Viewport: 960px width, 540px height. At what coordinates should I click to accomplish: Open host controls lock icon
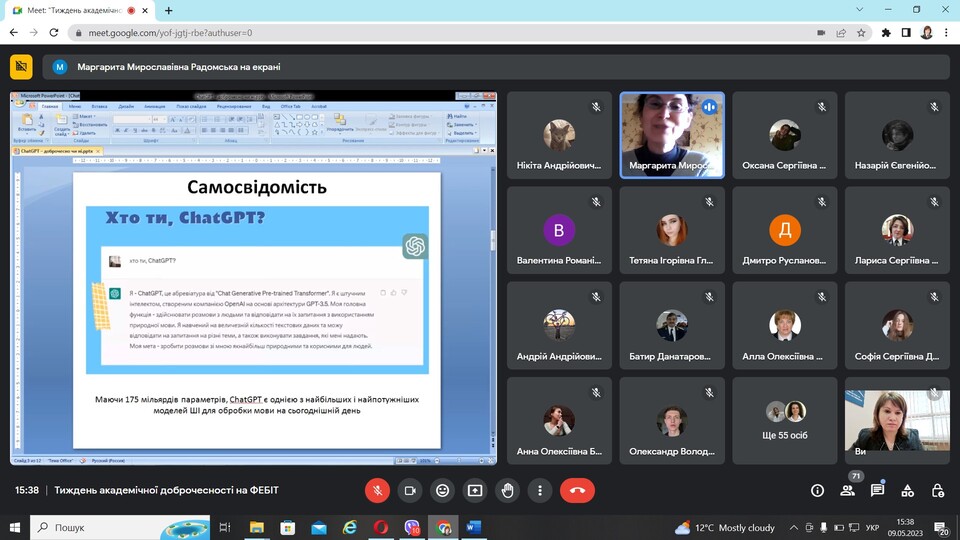[938, 490]
